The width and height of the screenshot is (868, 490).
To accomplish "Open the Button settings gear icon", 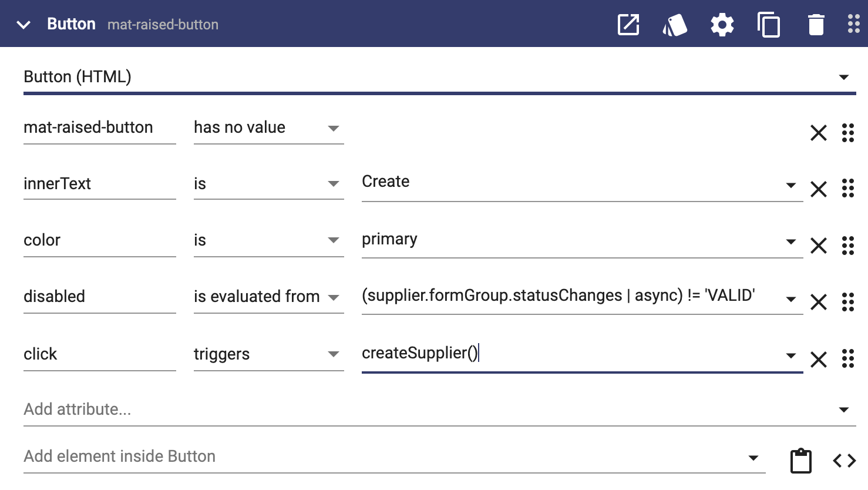I will 722,25.
